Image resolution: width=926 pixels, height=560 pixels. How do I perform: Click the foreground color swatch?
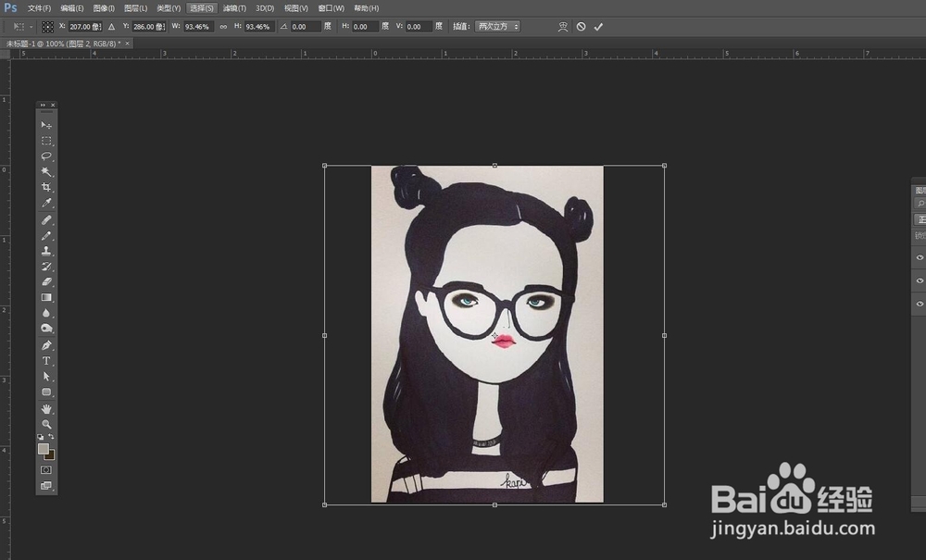44,449
